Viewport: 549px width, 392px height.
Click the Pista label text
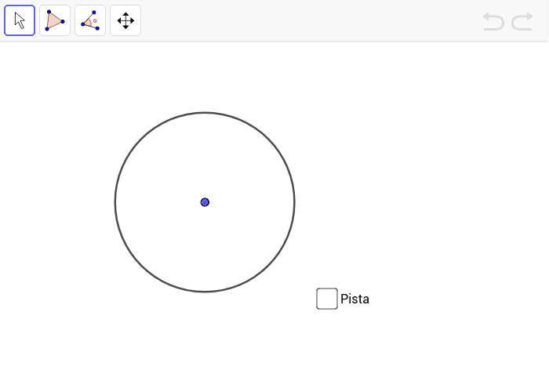[354, 299]
